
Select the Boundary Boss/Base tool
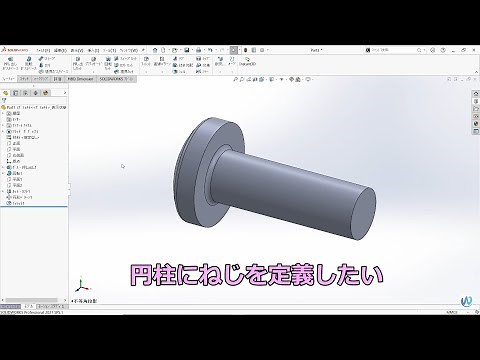point(53,71)
